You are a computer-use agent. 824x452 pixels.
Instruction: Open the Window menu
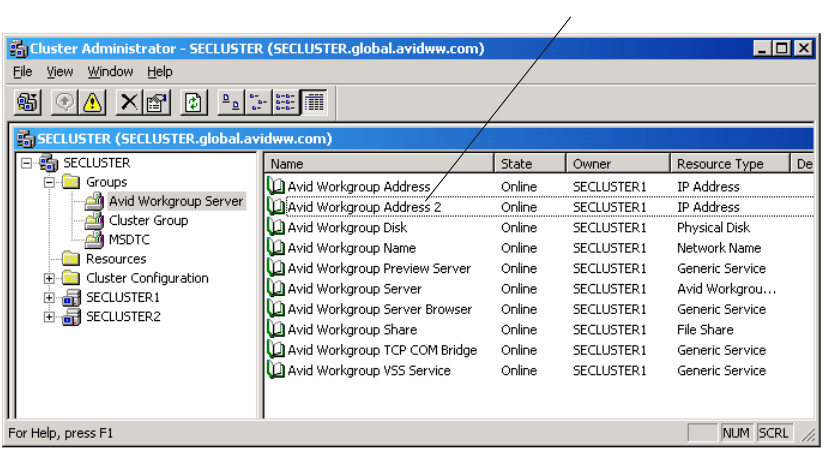pos(110,71)
